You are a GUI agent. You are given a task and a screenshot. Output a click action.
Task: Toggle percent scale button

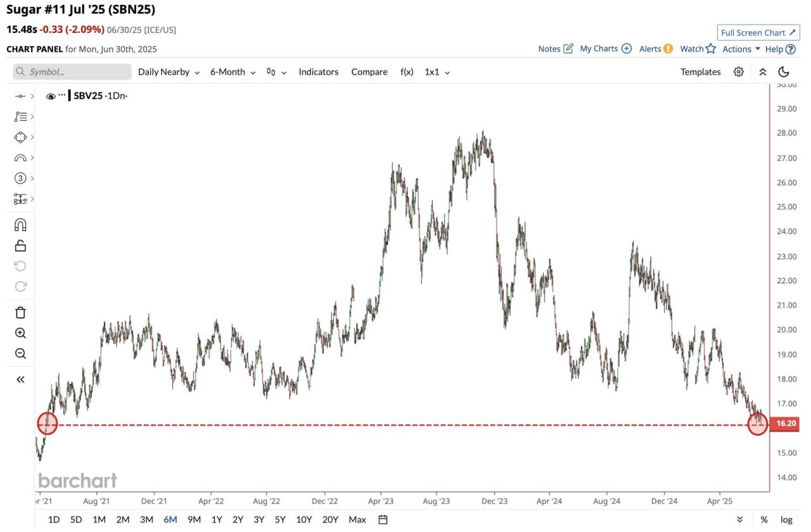tap(764, 519)
